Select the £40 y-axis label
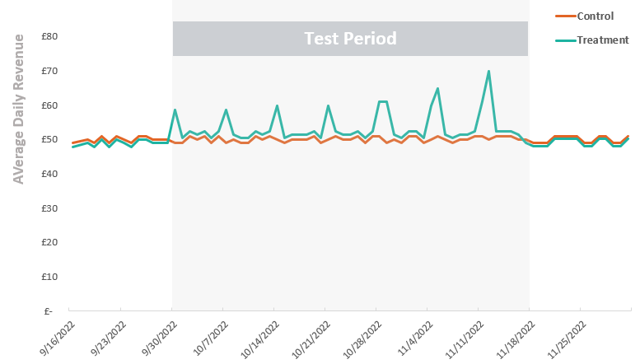 49,174
